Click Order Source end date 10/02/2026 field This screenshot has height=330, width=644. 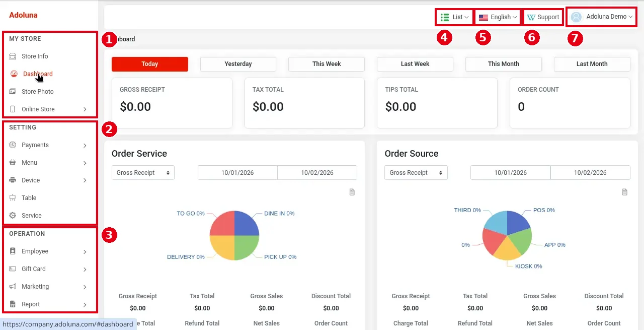tap(590, 172)
